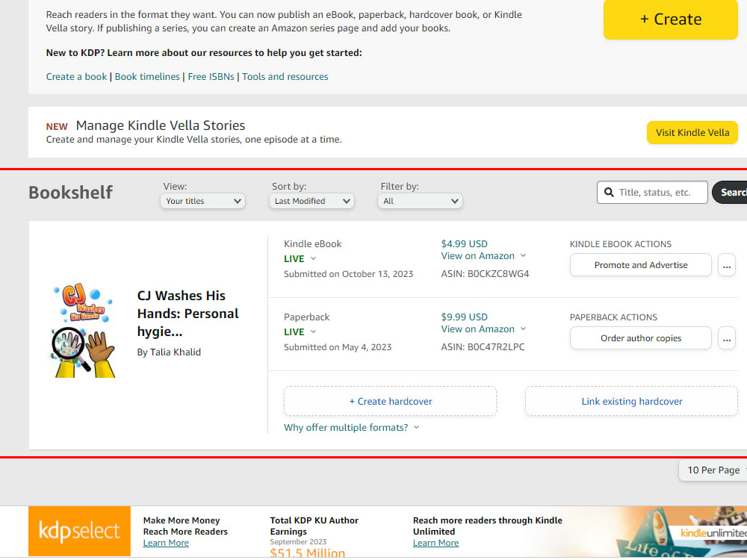Screen dimensions: 747x560
Task: Click Link existing hardcover
Action: [x=632, y=402]
